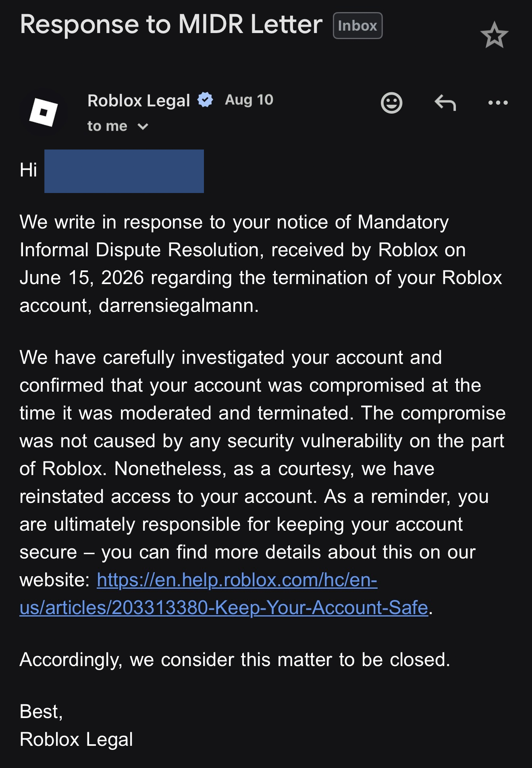
Task: Tap the paragraph starting 'We write in response'
Action: click(261, 264)
